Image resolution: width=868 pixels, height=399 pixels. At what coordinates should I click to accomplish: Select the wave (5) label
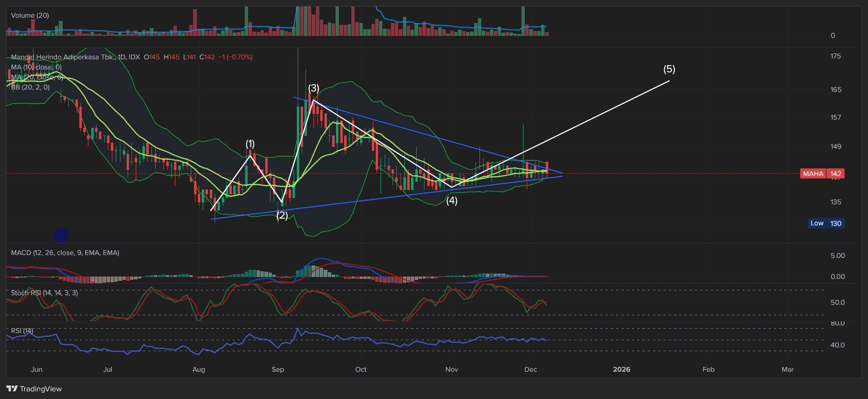pos(669,69)
